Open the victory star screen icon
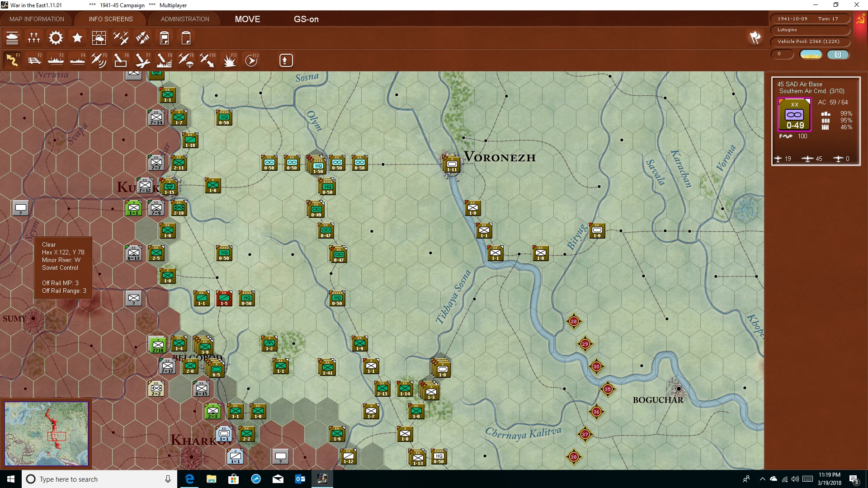This screenshot has height=488, width=868. click(x=77, y=38)
